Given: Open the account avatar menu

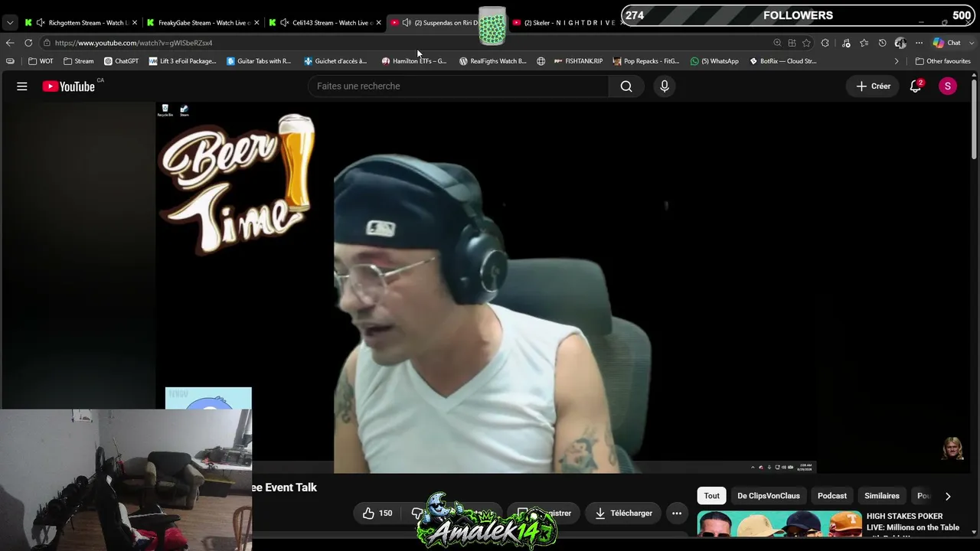Looking at the screenshot, I should pos(948,86).
